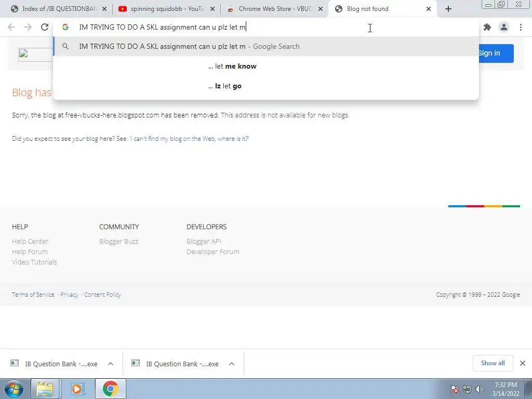Click the Sign in button

(x=495, y=54)
